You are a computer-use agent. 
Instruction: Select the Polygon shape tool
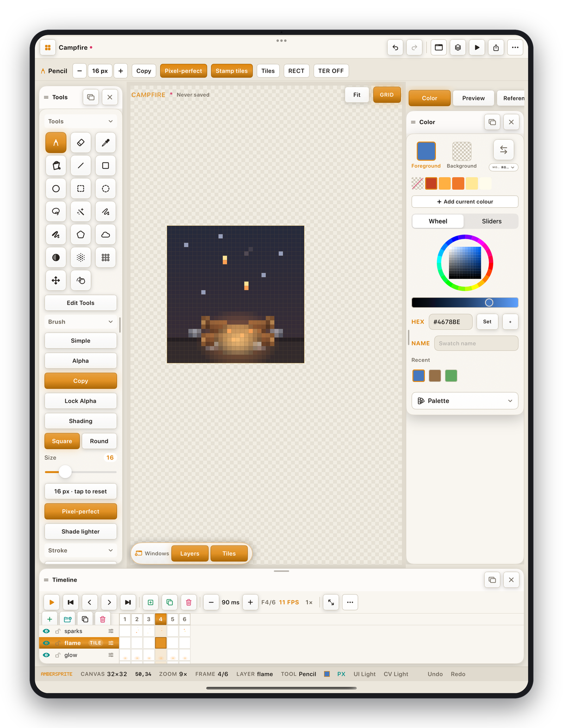point(81,234)
